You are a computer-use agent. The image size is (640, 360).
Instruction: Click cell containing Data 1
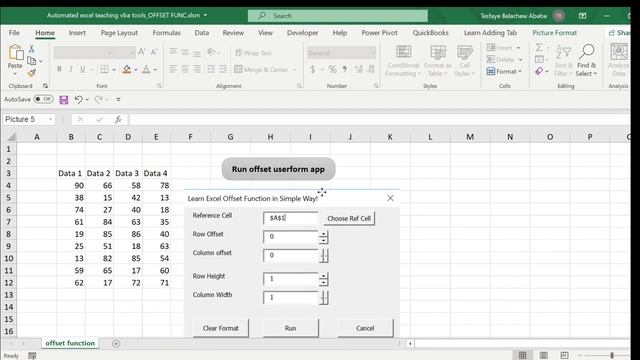(70, 173)
